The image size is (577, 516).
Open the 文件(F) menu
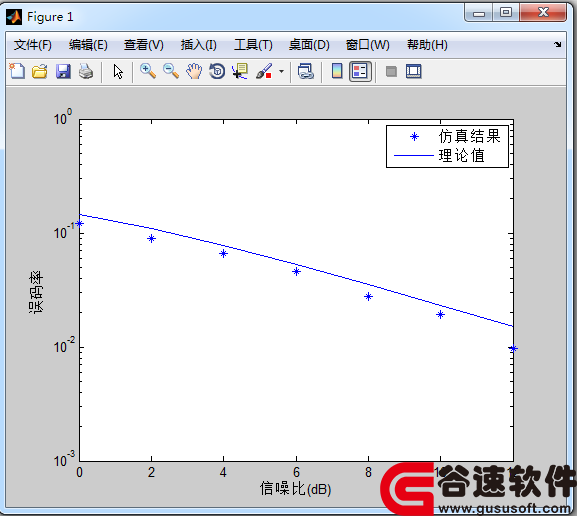point(33,45)
